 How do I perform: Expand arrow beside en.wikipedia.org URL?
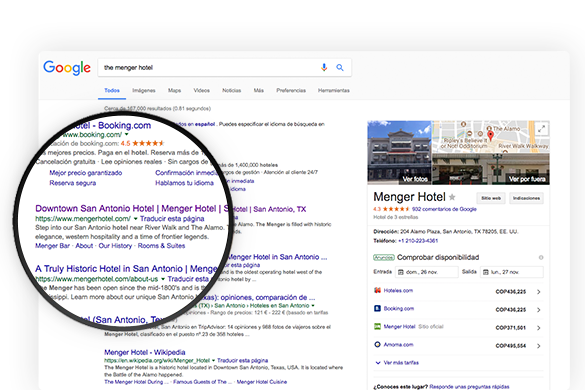click(213, 361)
